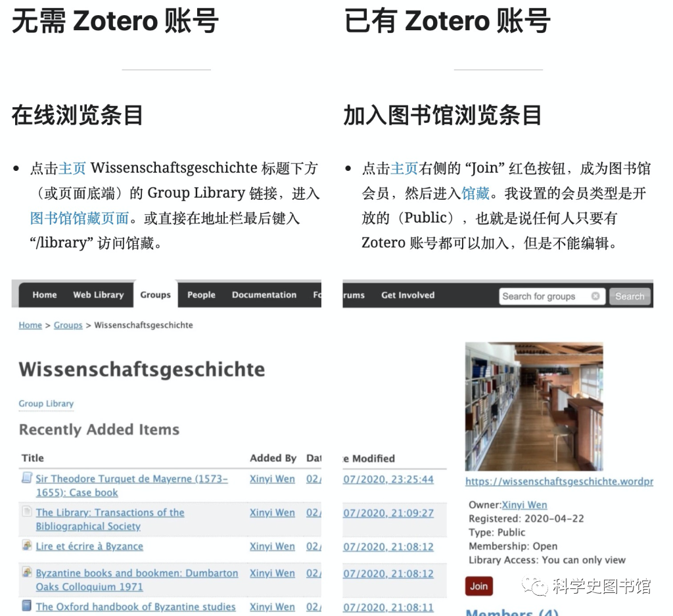Click the Wissenschaftsgeschichte group title
673x616 pixels.
point(142,369)
